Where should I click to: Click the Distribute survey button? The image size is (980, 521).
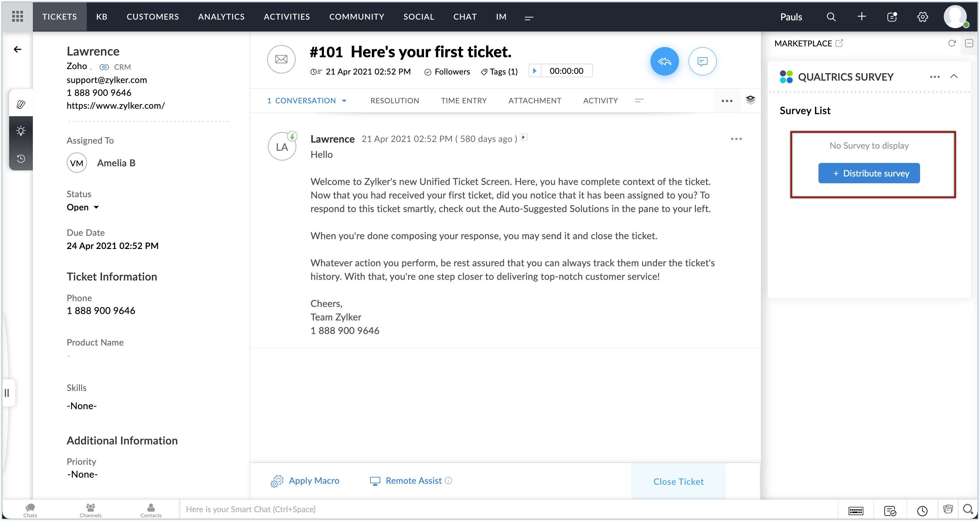click(x=869, y=173)
